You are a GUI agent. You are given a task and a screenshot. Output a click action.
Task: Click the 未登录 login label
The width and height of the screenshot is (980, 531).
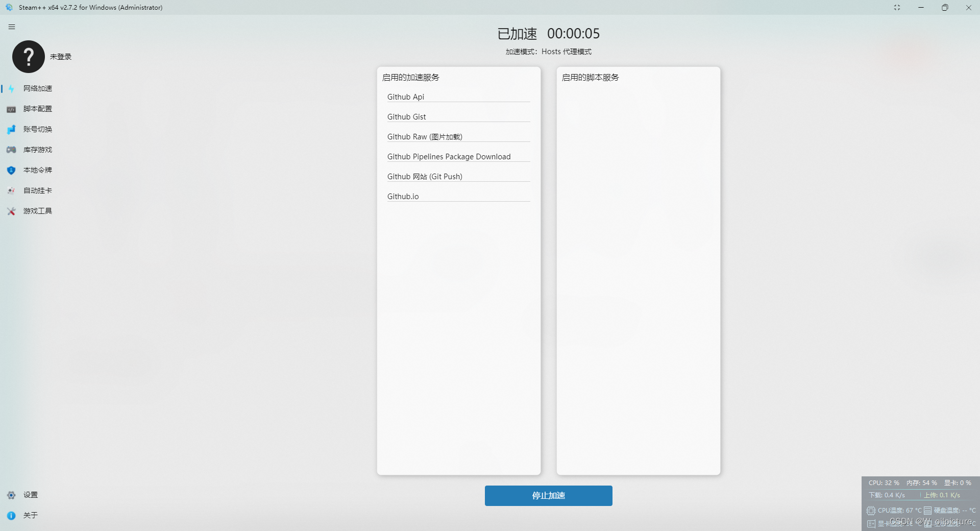point(61,57)
